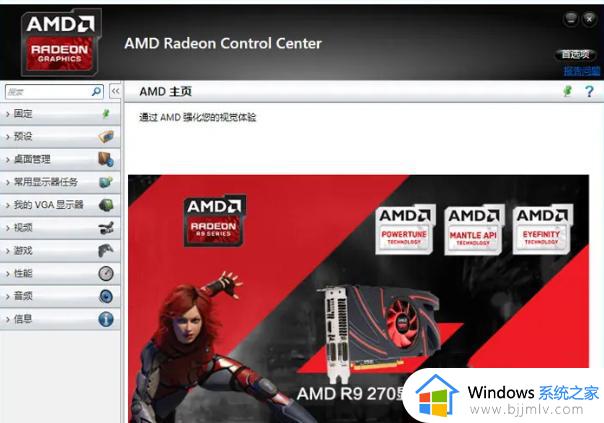Click the search magnifier icon
Screen dimensions: 604x423
96,92
